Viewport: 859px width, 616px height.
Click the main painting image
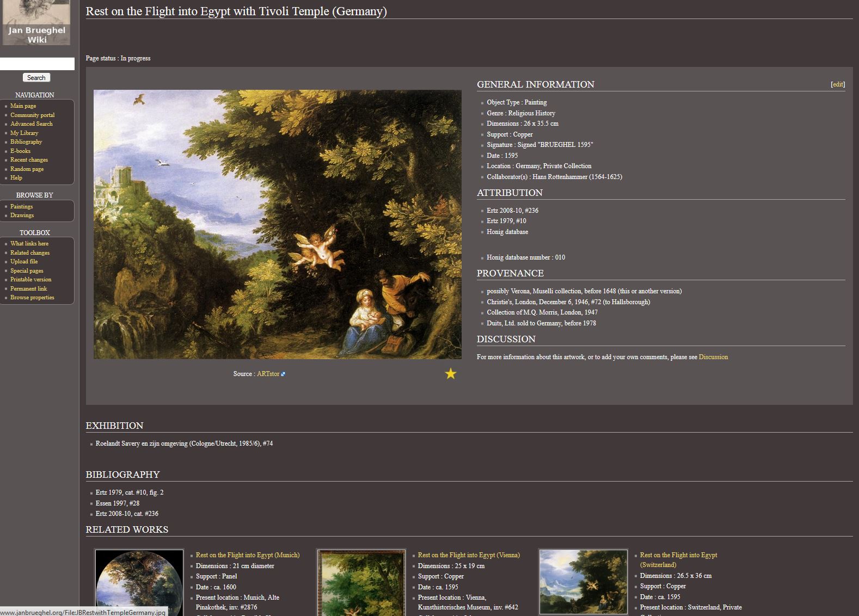pyautogui.click(x=278, y=224)
